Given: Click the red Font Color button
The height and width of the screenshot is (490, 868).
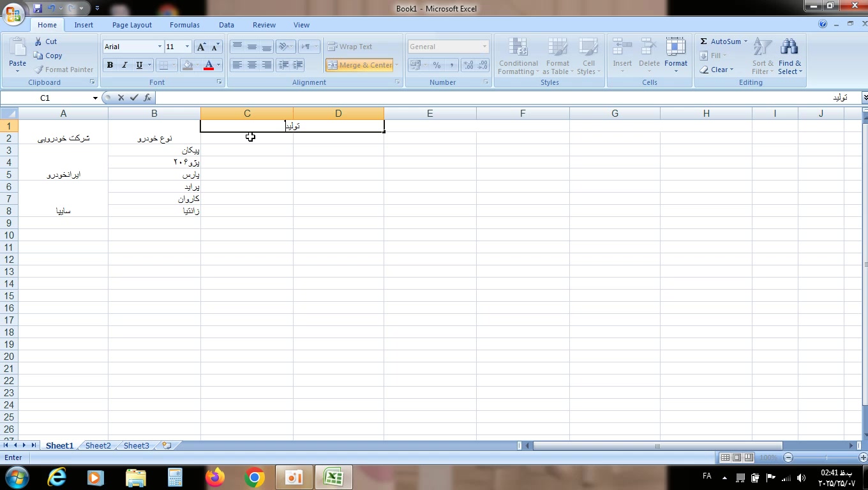Looking at the screenshot, I should pos(208,65).
